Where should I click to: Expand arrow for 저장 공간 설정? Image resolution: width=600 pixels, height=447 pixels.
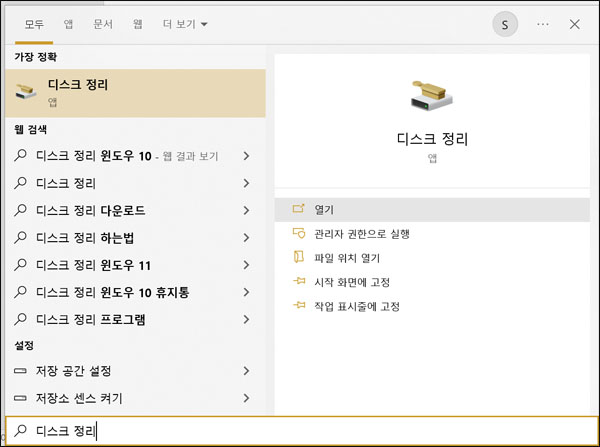click(x=246, y=370)
